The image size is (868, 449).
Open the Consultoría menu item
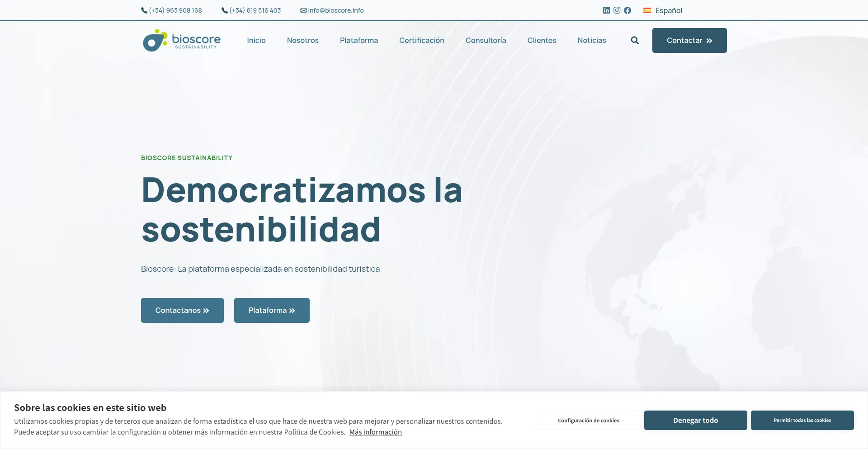pos(486,40)
